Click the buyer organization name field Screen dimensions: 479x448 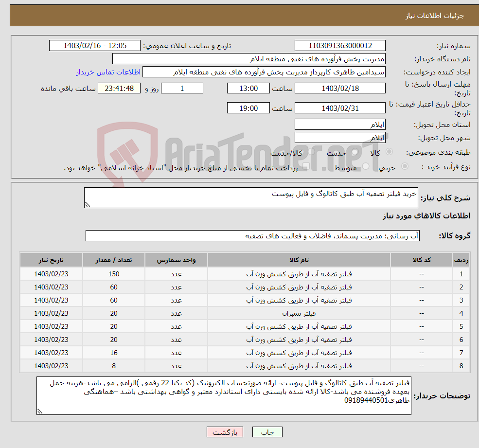point(248,59)
